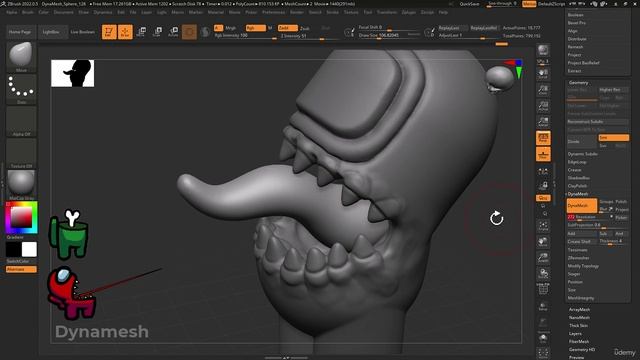The image size is (640, 360).
Task: Click the right-shelf Rotate view icon
Action: (543, 273)
